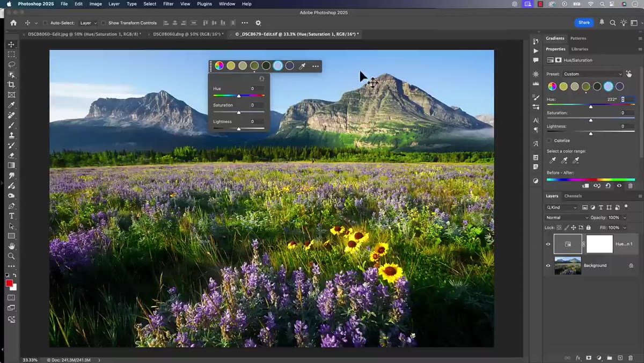The image size is (644, 363).
Task: Open the Kind layer filter dropdown
Action: click(x=562, y=207)
